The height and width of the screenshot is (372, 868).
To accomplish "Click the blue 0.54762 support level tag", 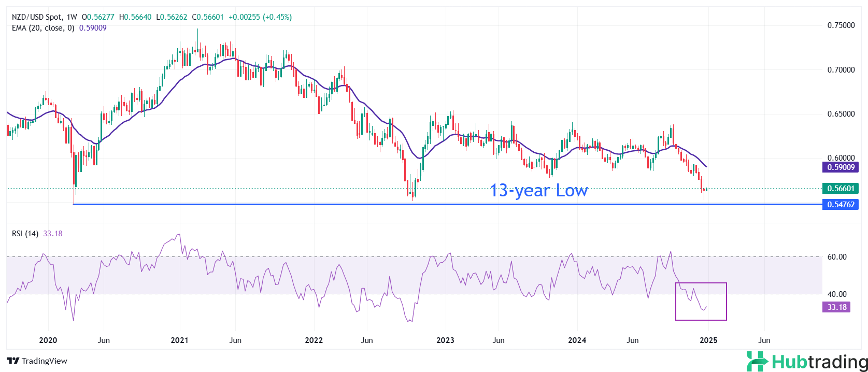I will coord(840,205).
